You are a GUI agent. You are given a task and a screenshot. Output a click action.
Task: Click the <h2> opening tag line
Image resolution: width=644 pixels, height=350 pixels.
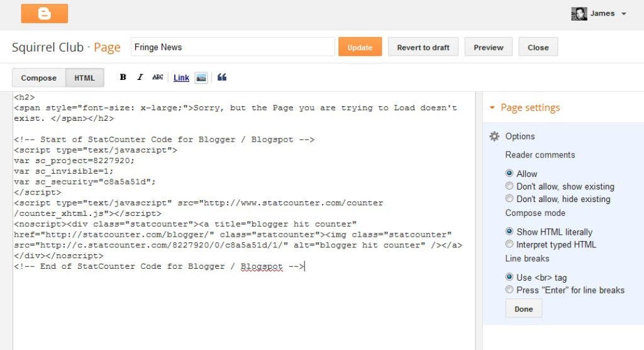click(x=25, y=98)
